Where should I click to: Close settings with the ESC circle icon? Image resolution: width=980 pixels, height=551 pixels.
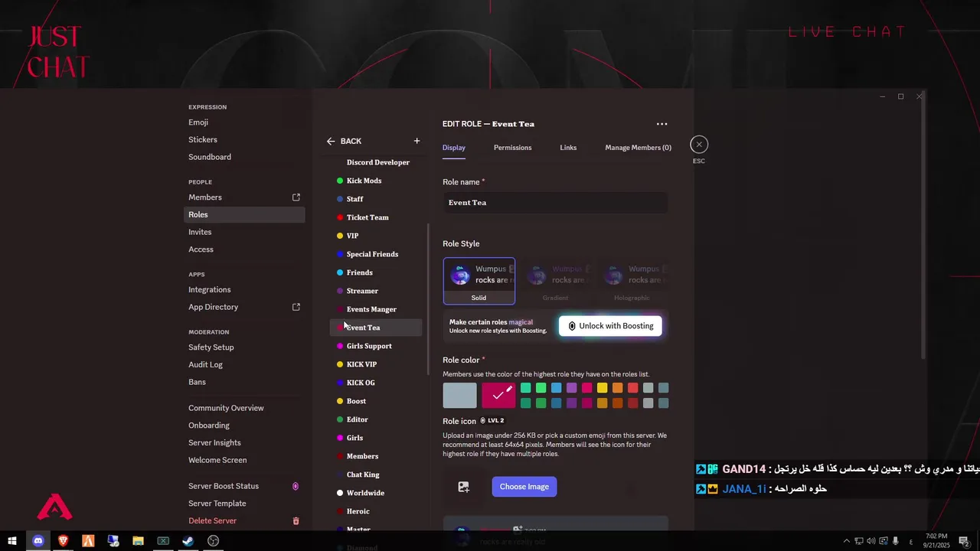tap(698, 145)
